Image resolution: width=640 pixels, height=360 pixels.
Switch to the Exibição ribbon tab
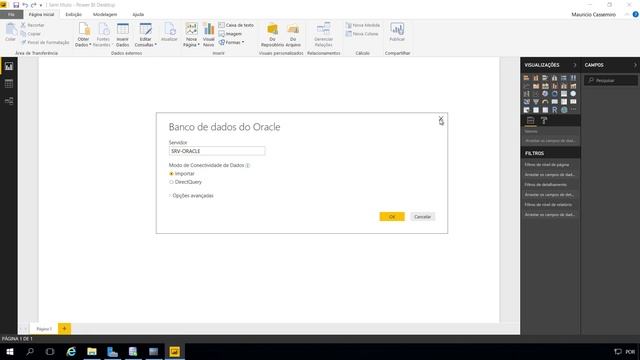click(73, 15)
